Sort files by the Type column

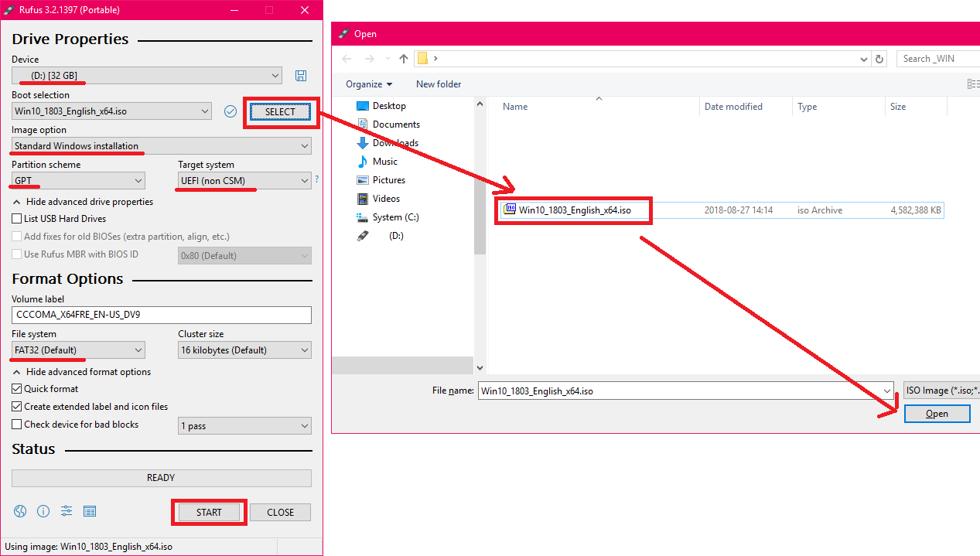pyautogui.click(x=838, y=107)
